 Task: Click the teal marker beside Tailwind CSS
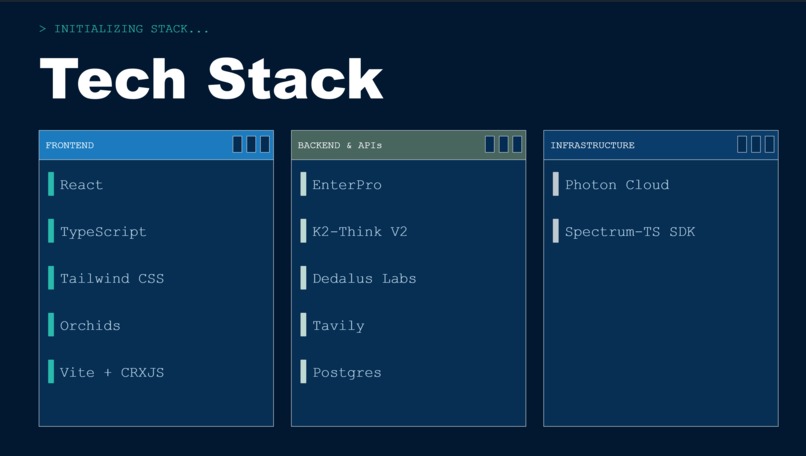pyautogui.click(x=51, y=278)
